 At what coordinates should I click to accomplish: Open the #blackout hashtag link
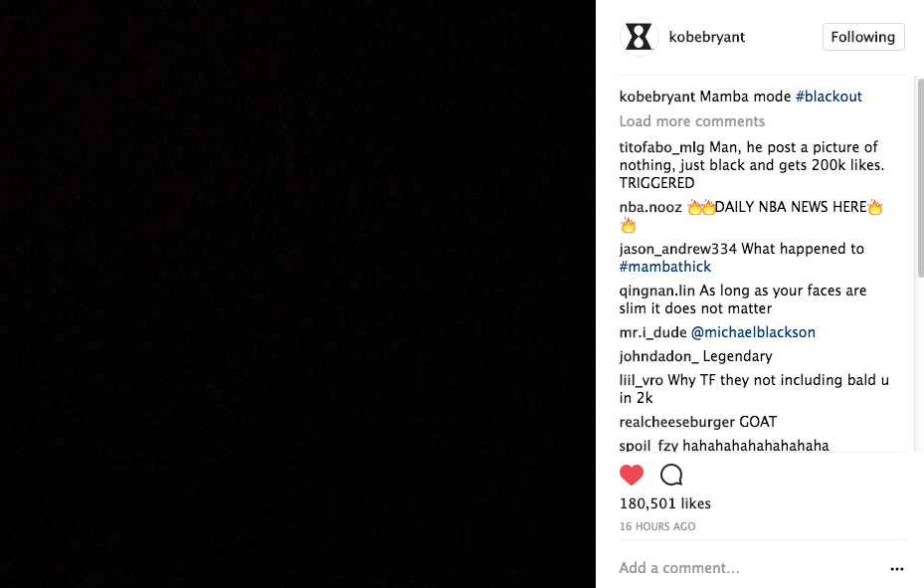(829, 97)
